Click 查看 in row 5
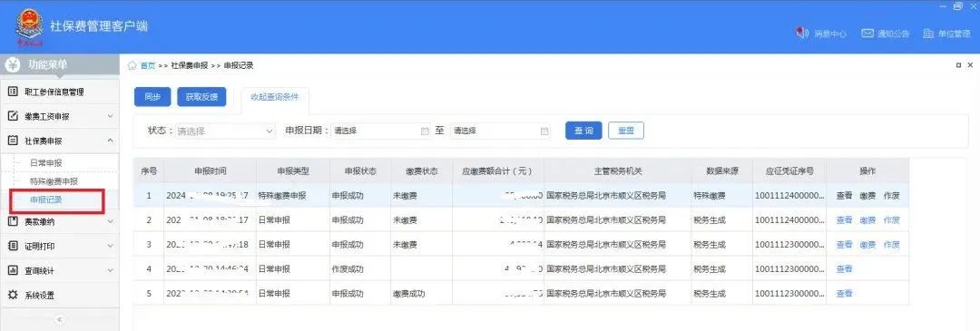Viewport: 980px width, 331px height. pyautogui.click(x=845, y=294)
